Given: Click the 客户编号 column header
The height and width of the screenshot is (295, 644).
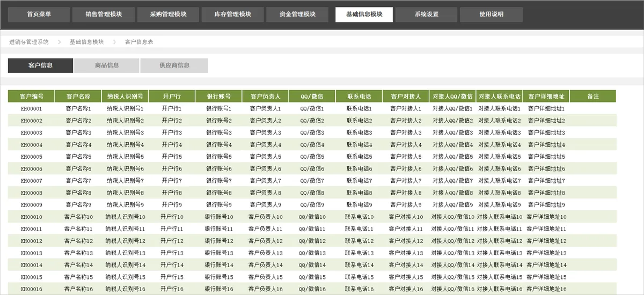Looking at the screenshot, I should click(x=31, y=97).
